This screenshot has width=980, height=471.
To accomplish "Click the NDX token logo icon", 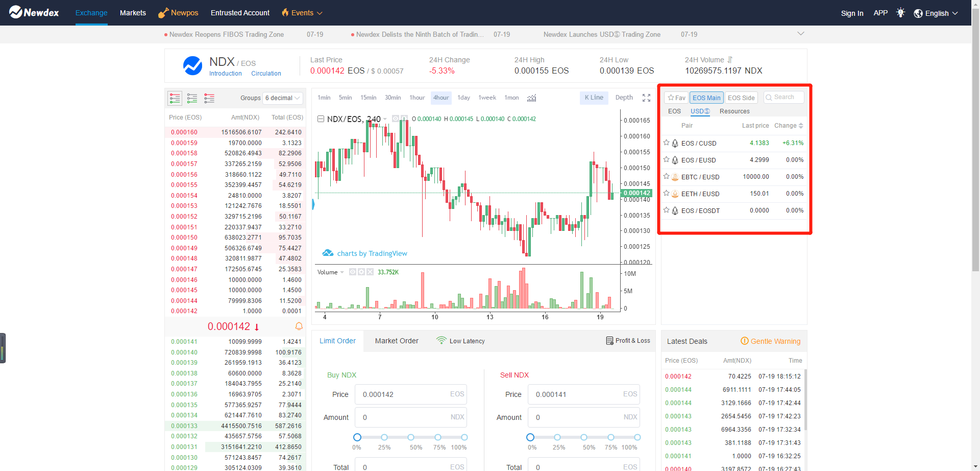I will [192, 66].
